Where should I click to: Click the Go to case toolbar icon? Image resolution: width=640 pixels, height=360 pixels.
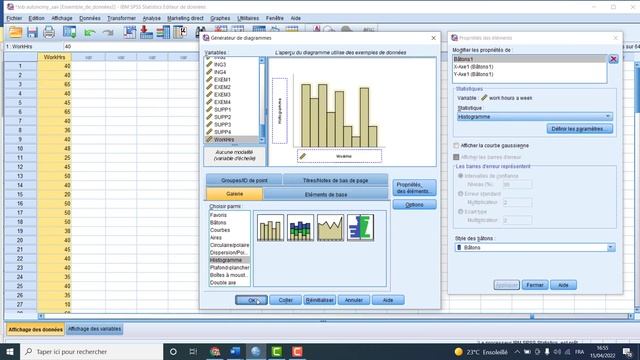pyautogui.click(x=130, y=32)
